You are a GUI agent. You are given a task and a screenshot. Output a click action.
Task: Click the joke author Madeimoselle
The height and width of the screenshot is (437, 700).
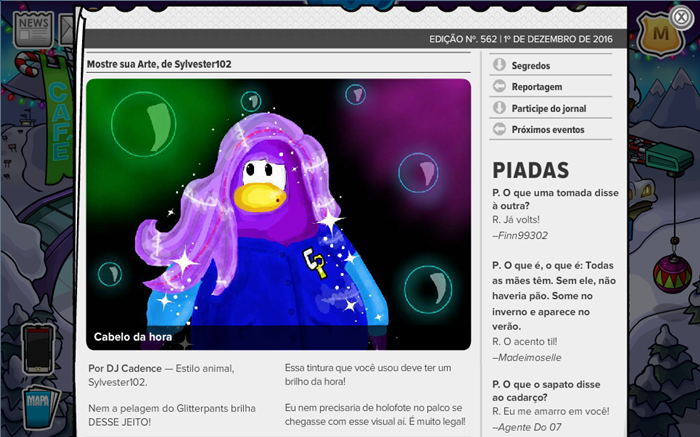(x=527, y=358)
